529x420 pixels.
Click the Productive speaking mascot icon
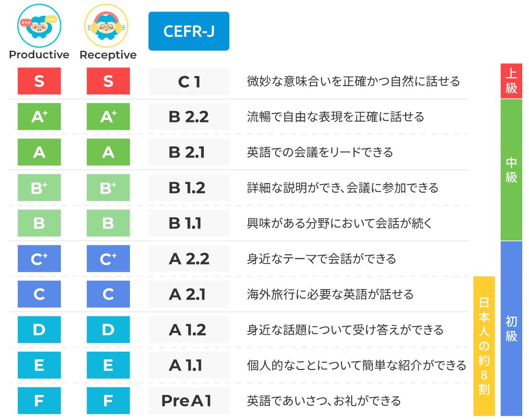(x=39, y=26)
